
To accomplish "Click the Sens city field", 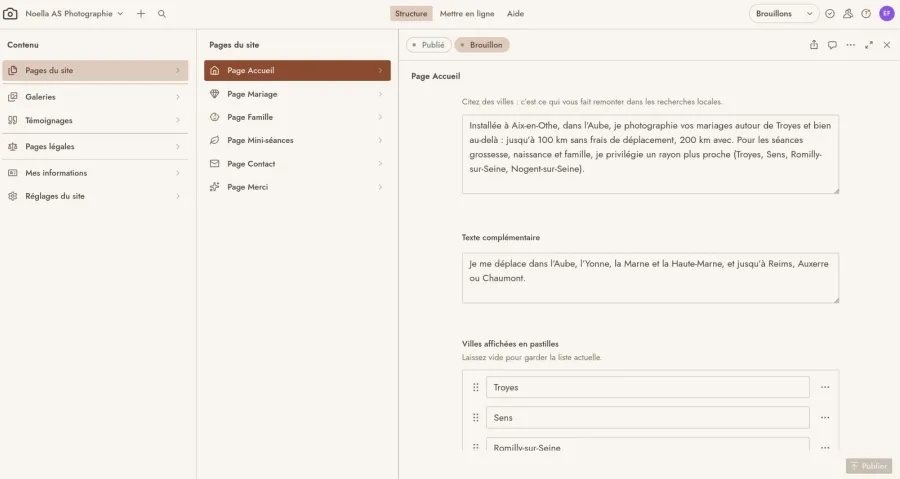I will tap(647, 418).
